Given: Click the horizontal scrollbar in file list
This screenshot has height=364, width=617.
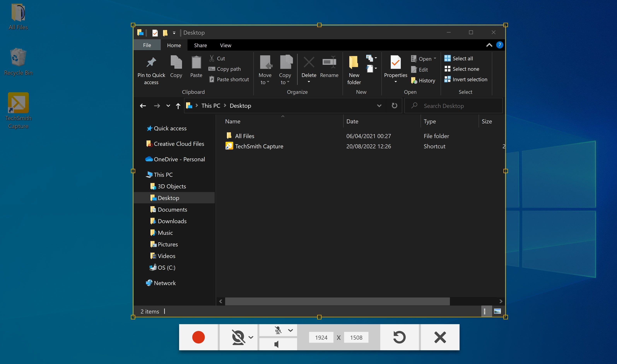Looking at the screenshot, I should point(337,301).
